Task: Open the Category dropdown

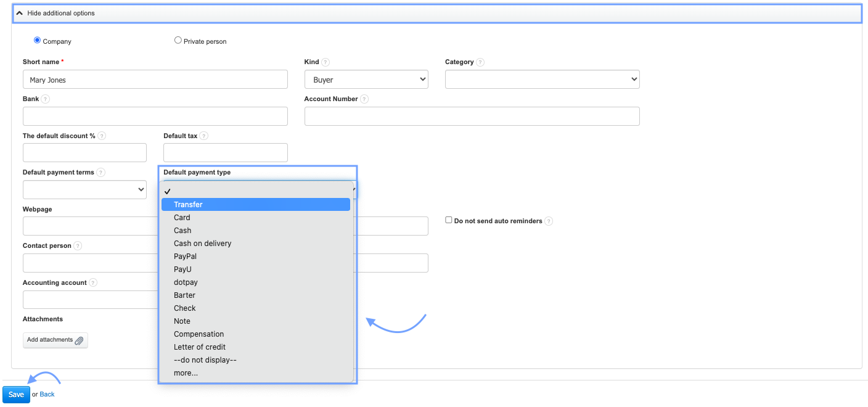Action: (542, 80)
